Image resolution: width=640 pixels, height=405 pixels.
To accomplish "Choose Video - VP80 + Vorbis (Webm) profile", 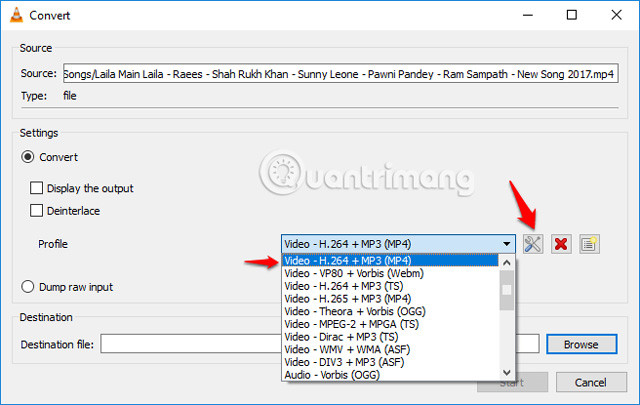I will (390, 273).
